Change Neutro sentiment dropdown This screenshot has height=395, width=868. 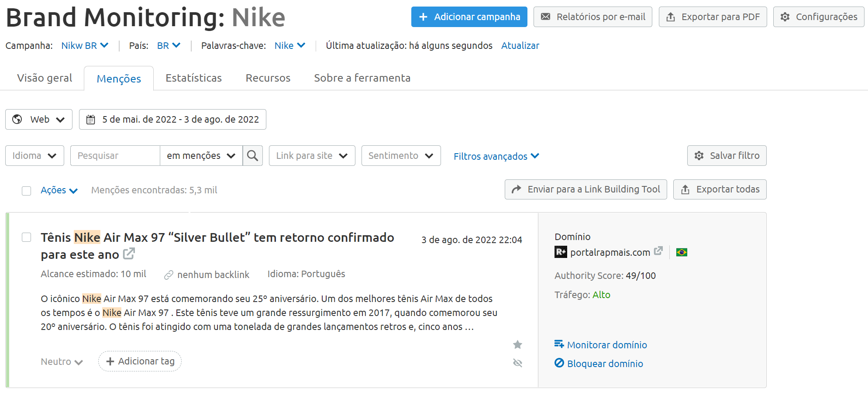(x=62, y=362)
